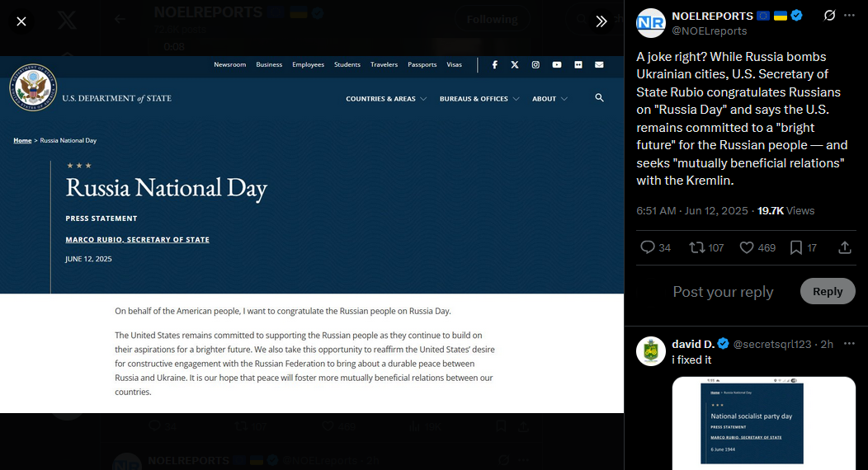
Task: Click Students in the State Department header
Action: 347,64
